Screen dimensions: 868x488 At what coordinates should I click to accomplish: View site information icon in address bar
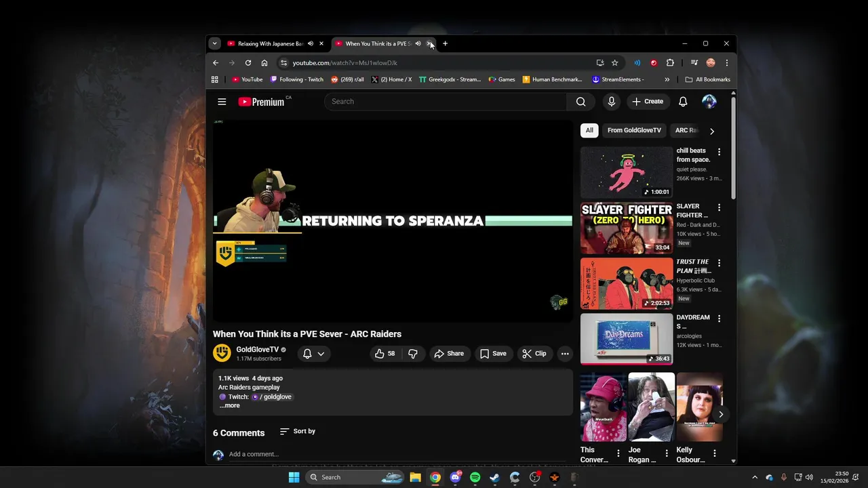coord(283,63)
